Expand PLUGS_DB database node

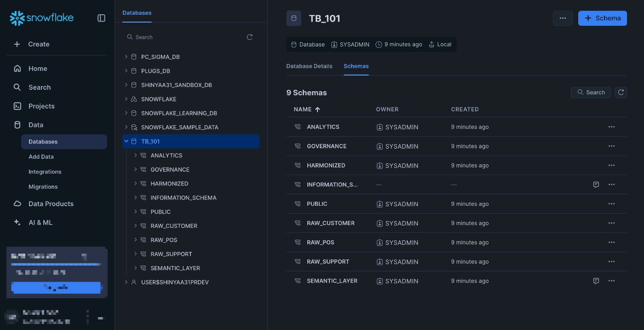click(x=126, y=71)
